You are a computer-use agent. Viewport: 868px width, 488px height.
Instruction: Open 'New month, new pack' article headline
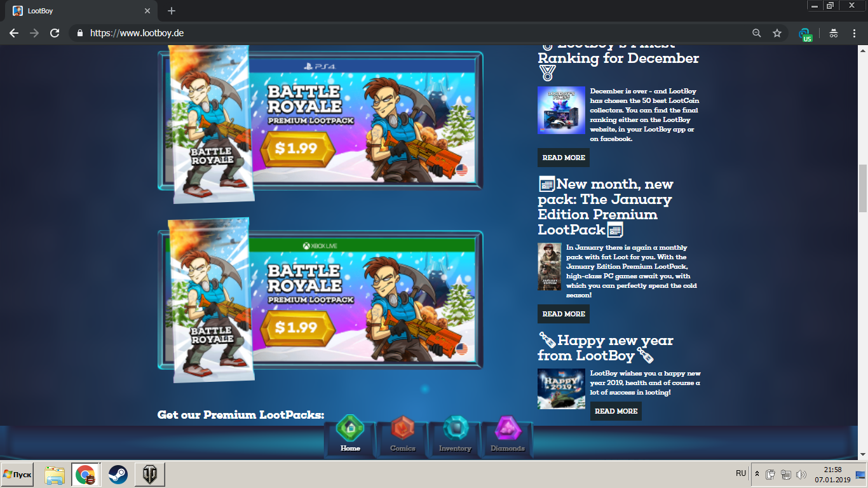click(x=606, y=207)
